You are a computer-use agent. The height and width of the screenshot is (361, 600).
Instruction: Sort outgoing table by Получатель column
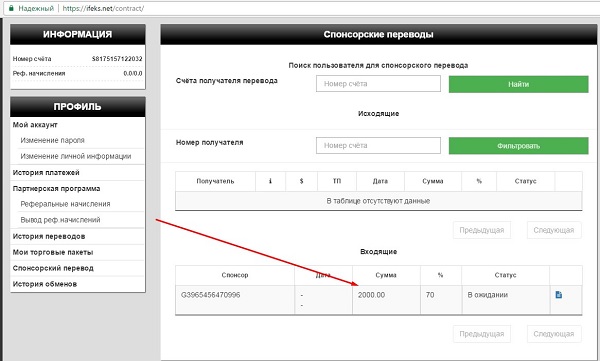tap(215, 181)
